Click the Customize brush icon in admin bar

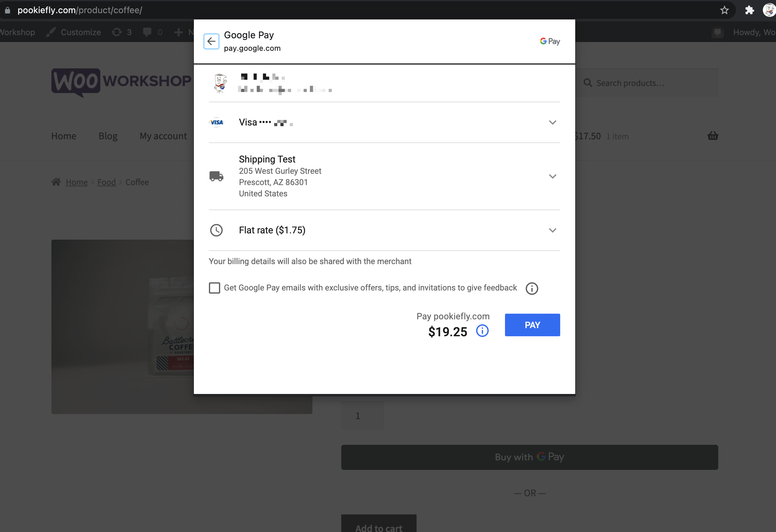(x=50, y=32)
